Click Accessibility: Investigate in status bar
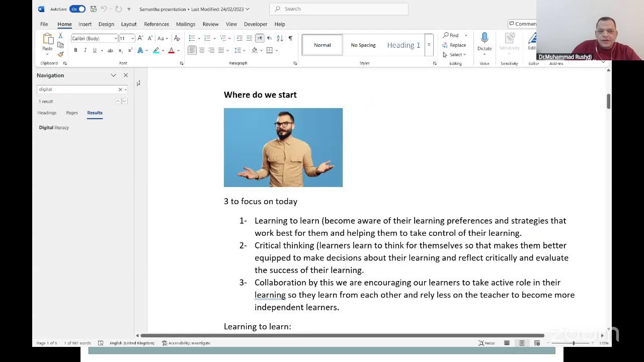644x362 pixels. click(186, 343)
